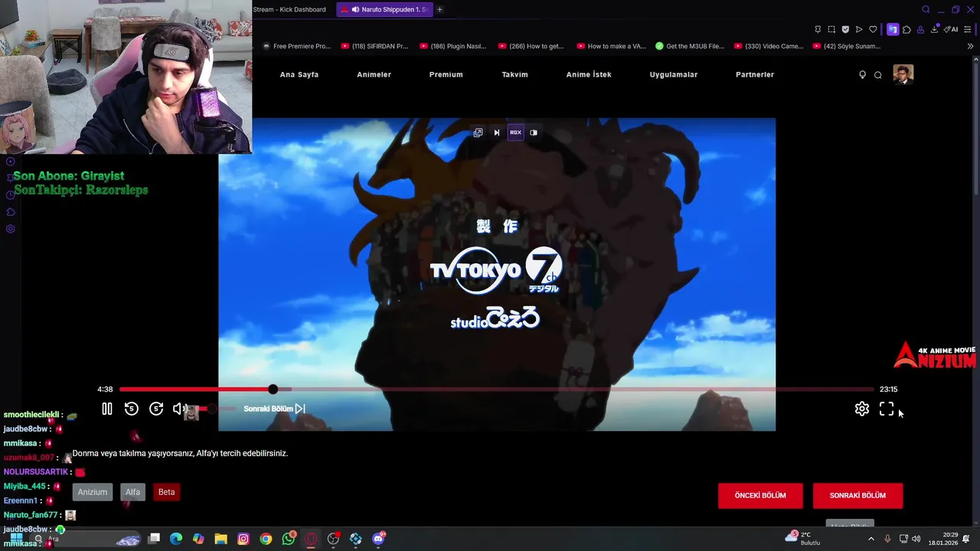Expand the system tray hidden icons chevron
Screen dimensions: 980x551
pos(871,539)
